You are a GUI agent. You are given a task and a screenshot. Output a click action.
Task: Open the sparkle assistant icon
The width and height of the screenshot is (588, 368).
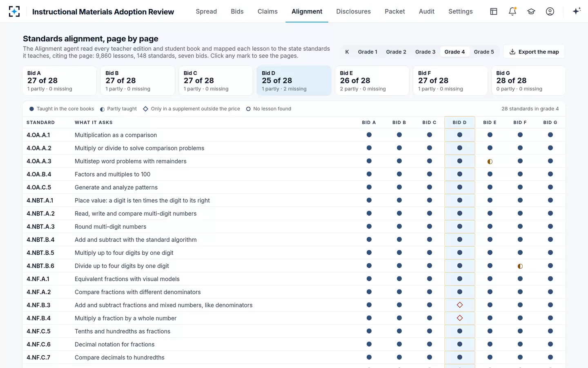tap(577, 11)
